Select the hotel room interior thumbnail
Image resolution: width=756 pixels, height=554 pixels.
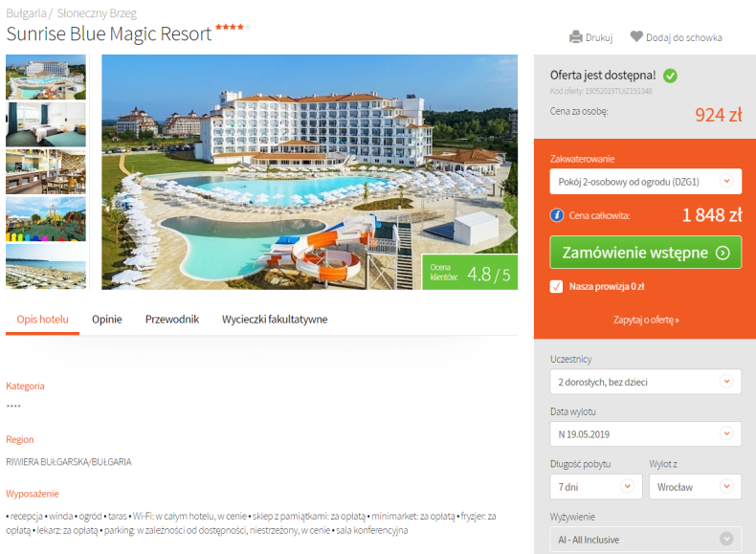click(x=46, y=124)
